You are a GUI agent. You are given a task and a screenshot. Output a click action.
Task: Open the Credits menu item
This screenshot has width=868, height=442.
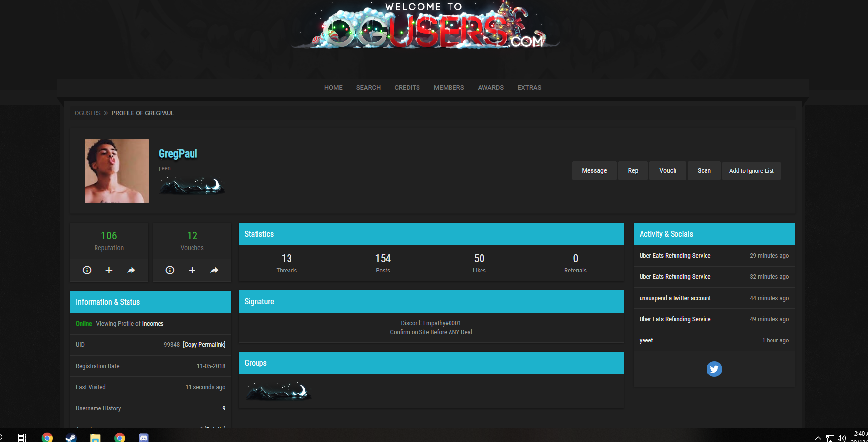(x=407, y=88)
